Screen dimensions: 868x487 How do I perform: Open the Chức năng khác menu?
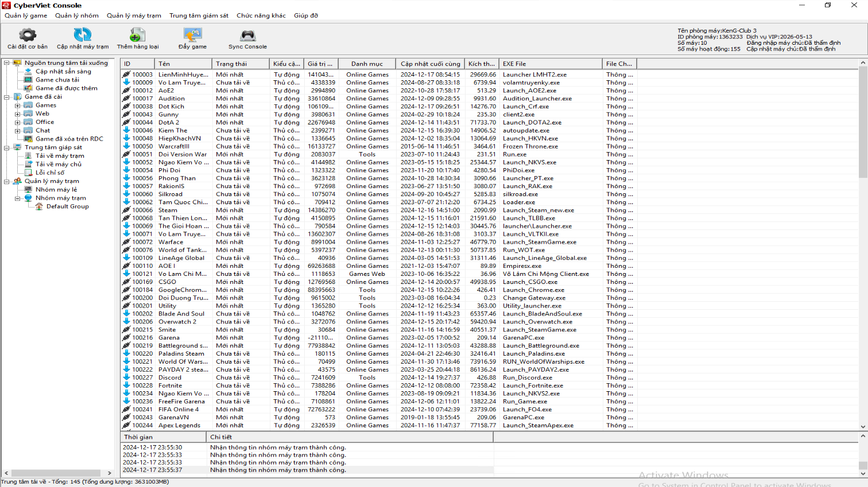point(261,15)
